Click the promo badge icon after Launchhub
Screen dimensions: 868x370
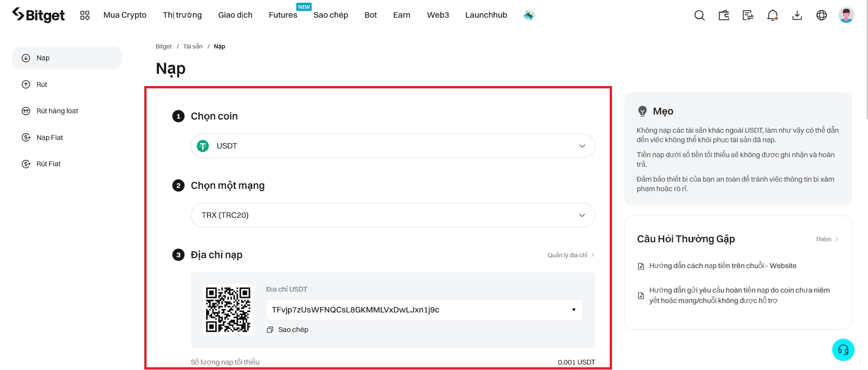pyautogui.click(x=529, y=15)
